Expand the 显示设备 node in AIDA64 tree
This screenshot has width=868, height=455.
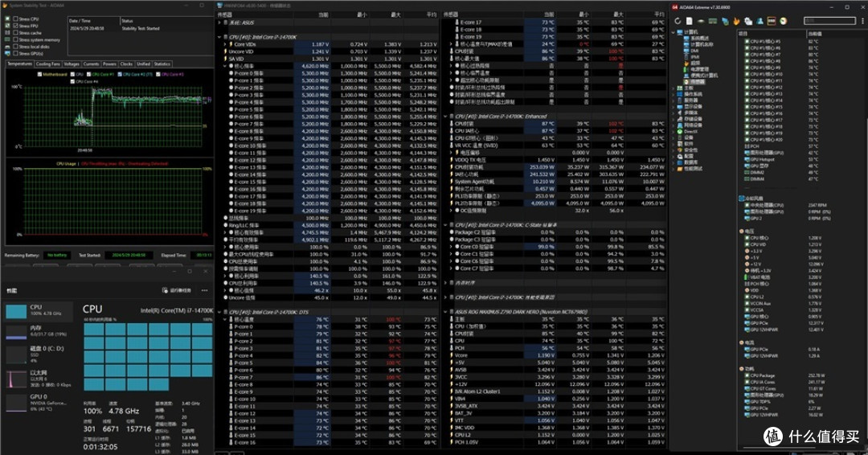675,107
